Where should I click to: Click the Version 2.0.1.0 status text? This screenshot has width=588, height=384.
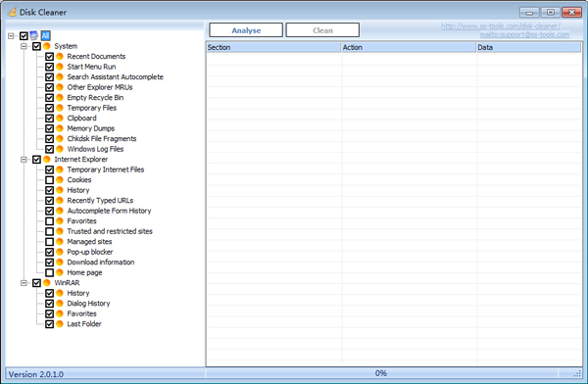coord(36,374)
